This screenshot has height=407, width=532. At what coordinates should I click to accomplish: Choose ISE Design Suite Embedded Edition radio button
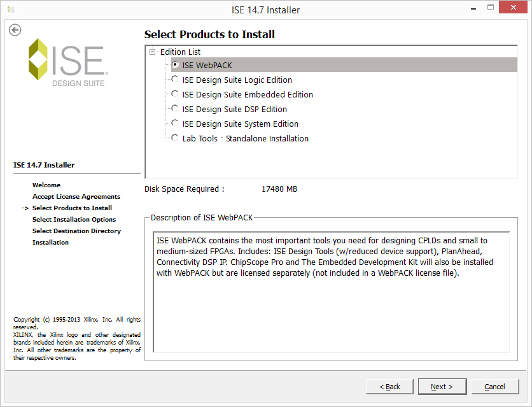(175, 94)
